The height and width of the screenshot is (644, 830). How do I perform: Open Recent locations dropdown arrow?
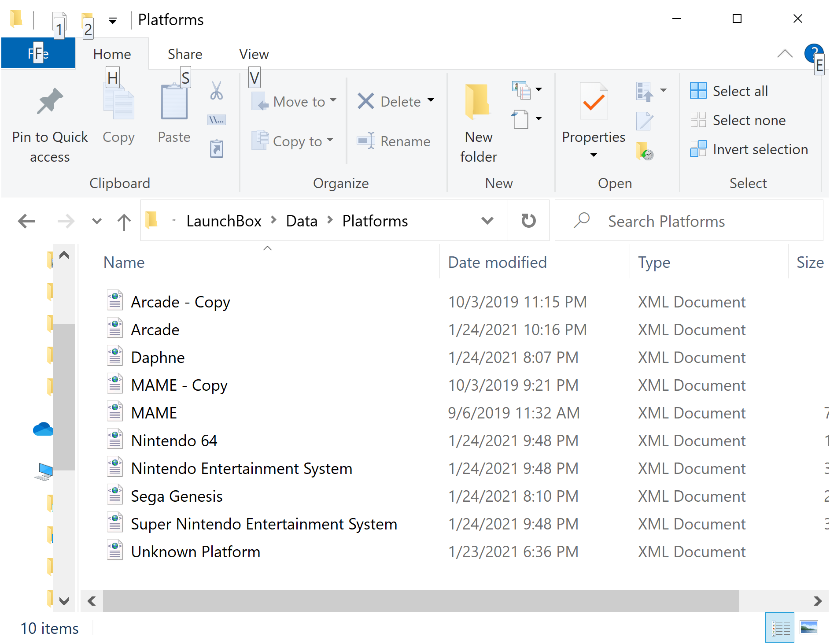pos(97,221)
